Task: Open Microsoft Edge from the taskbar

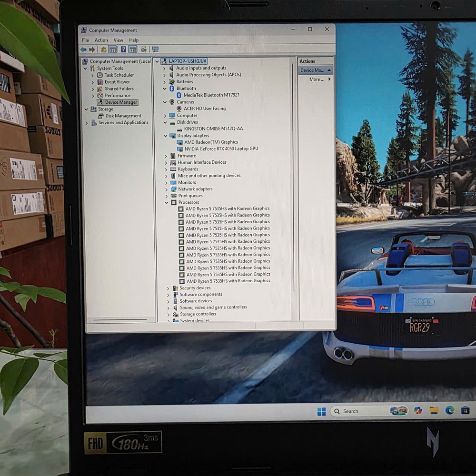Action: 450,410
